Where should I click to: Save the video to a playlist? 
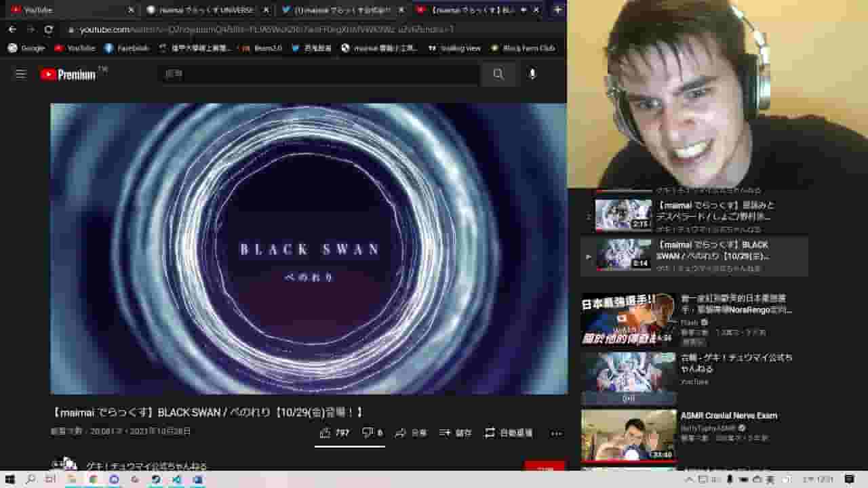[455, 432]
